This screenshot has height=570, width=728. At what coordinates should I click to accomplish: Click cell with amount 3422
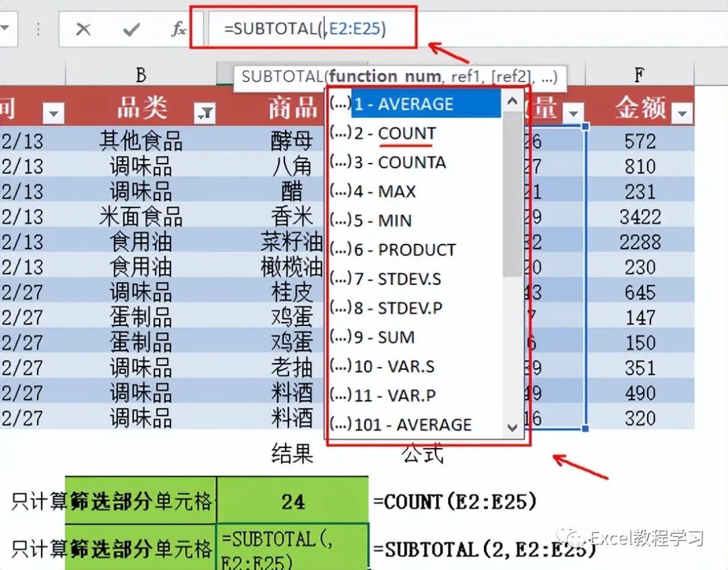tap(640, 216)
